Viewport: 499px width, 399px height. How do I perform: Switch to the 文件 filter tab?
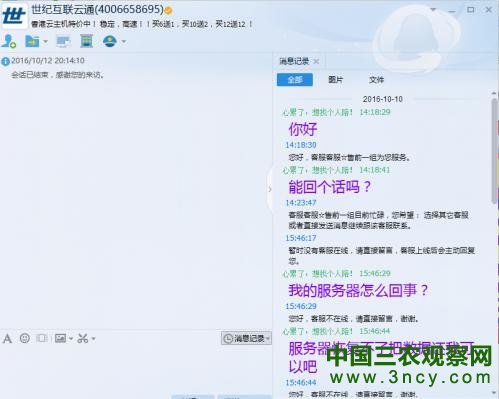376,80
